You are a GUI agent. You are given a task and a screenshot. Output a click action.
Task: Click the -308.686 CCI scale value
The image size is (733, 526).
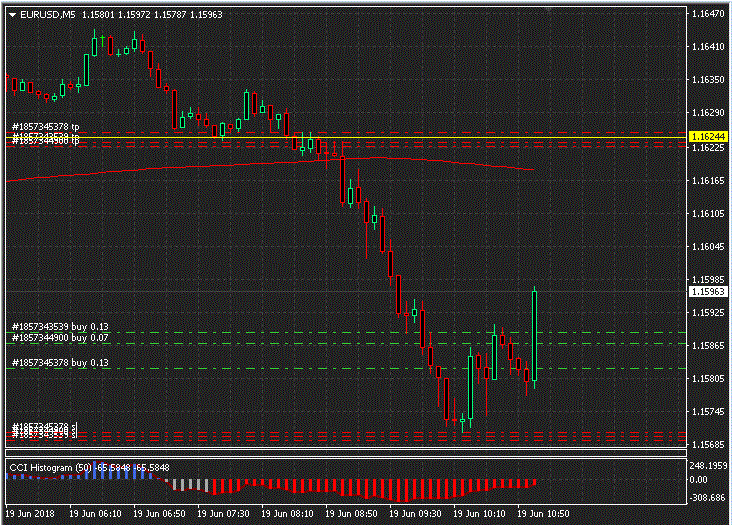[708, 497]
